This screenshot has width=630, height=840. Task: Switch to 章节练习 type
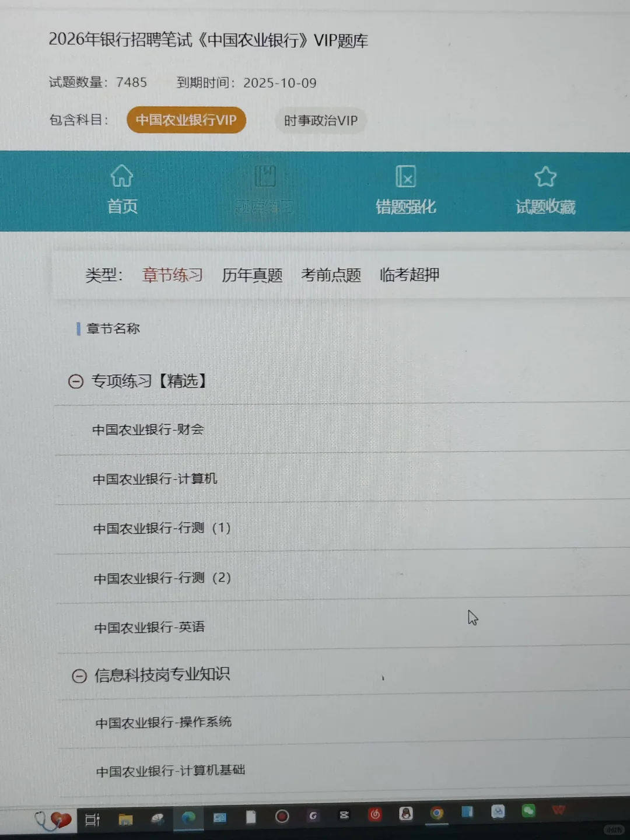(173, 275)
